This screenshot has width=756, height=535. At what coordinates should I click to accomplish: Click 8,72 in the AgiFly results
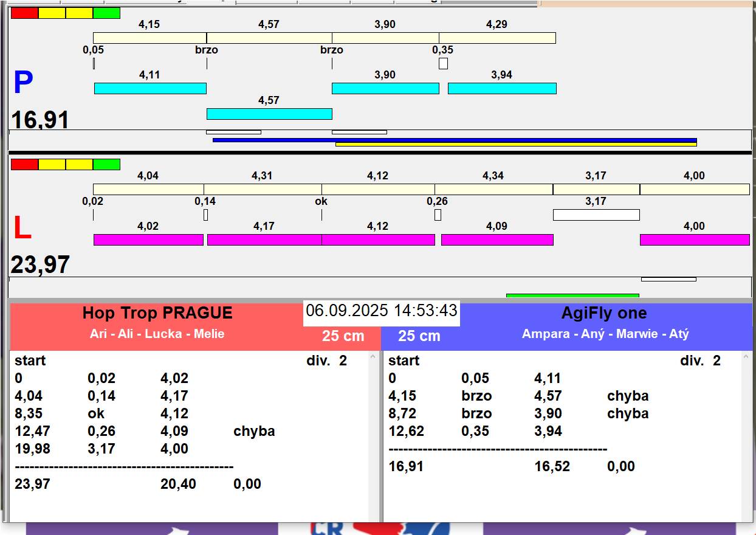[x=402, y=413]
